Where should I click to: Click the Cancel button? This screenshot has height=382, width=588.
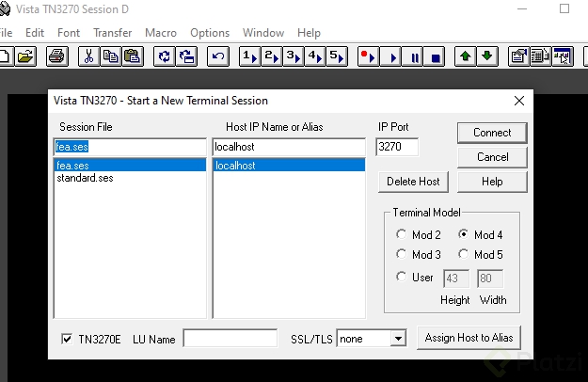492,157
